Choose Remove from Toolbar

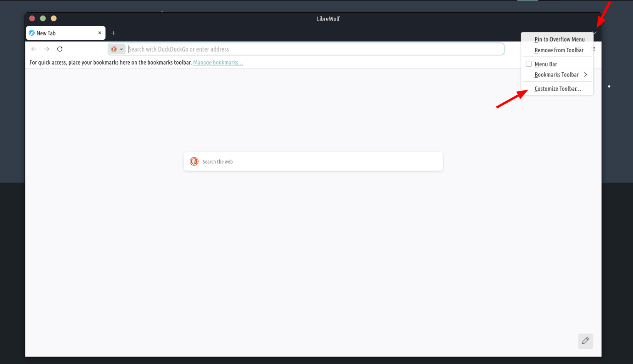point(559,50)
